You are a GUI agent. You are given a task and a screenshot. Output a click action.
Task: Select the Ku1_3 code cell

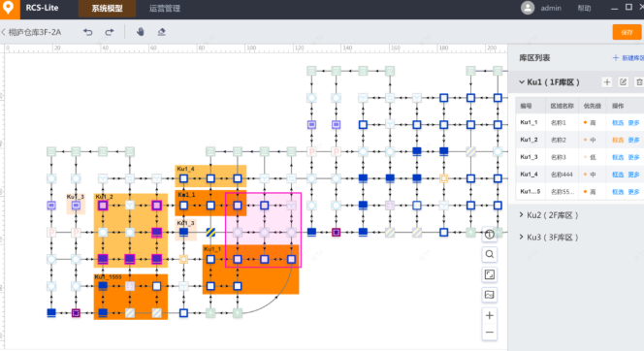coord(529,157)
